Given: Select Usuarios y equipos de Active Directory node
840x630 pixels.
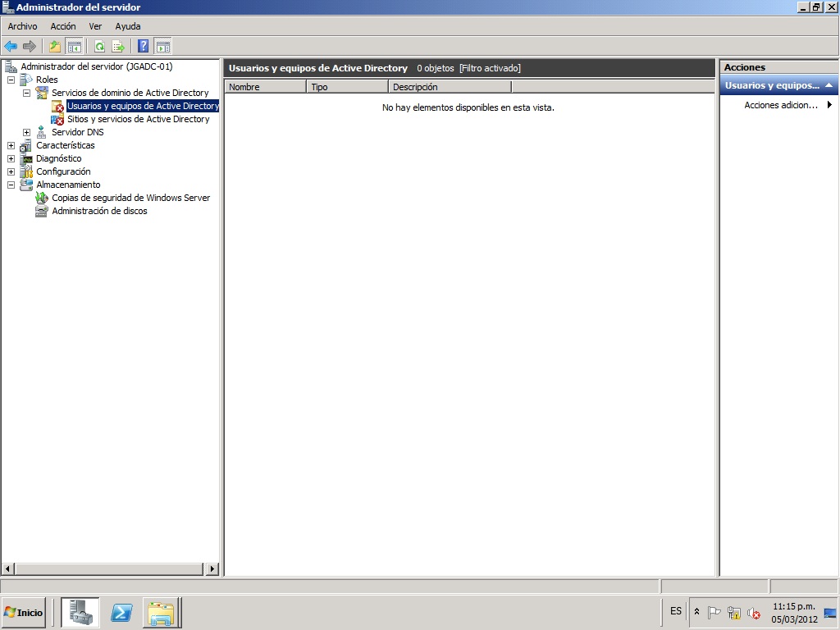Looking at the screenshot, I should click(x=143, y=106).
